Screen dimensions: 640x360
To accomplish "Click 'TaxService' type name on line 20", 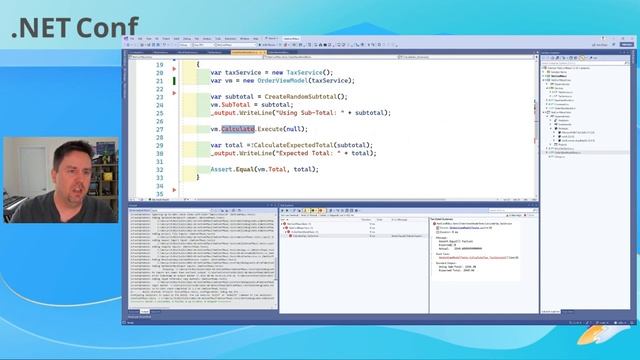I will pos(304,73).
